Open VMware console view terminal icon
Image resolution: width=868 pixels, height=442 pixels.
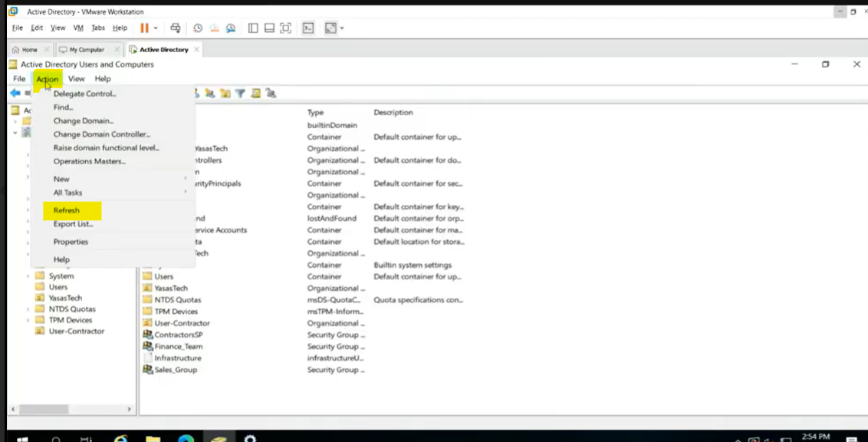click(307, 28)
